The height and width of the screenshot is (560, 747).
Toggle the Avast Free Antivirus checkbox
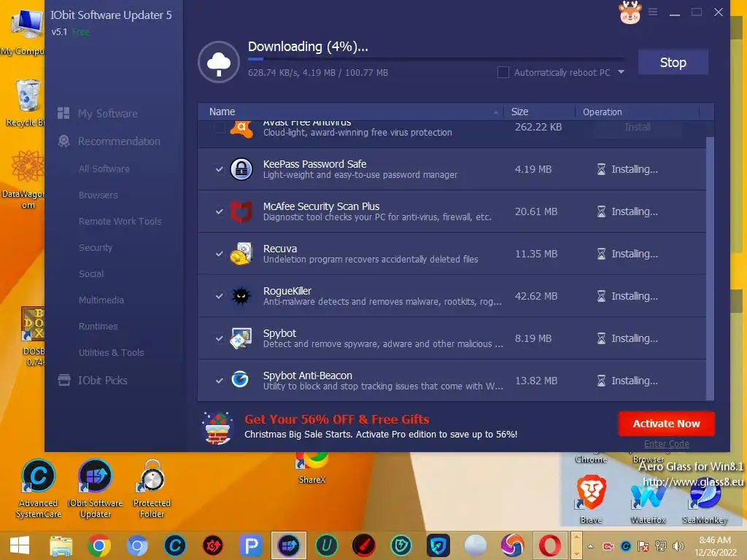[219, 127]
